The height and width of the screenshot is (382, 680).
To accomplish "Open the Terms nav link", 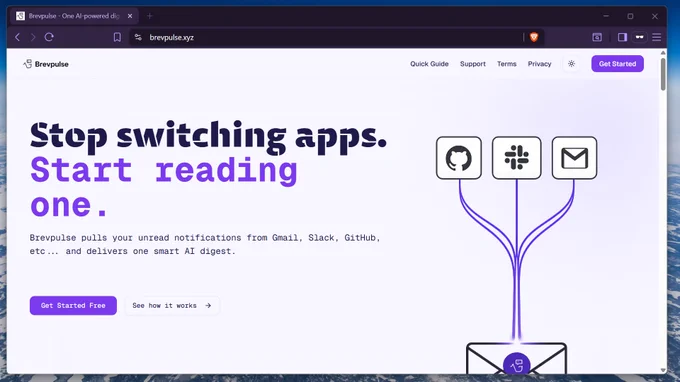I will click(507, 64).
